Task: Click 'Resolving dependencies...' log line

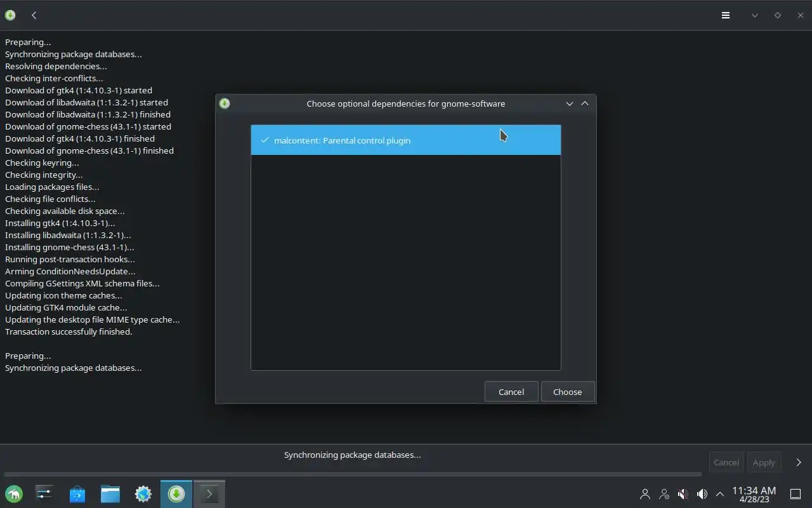Action: coord(56,66)
